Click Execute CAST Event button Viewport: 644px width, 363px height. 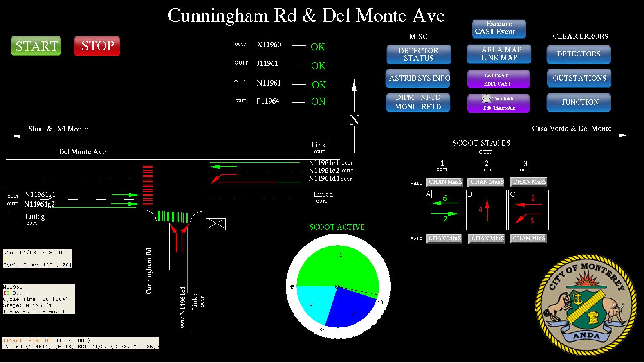click(x=499, y=29)
